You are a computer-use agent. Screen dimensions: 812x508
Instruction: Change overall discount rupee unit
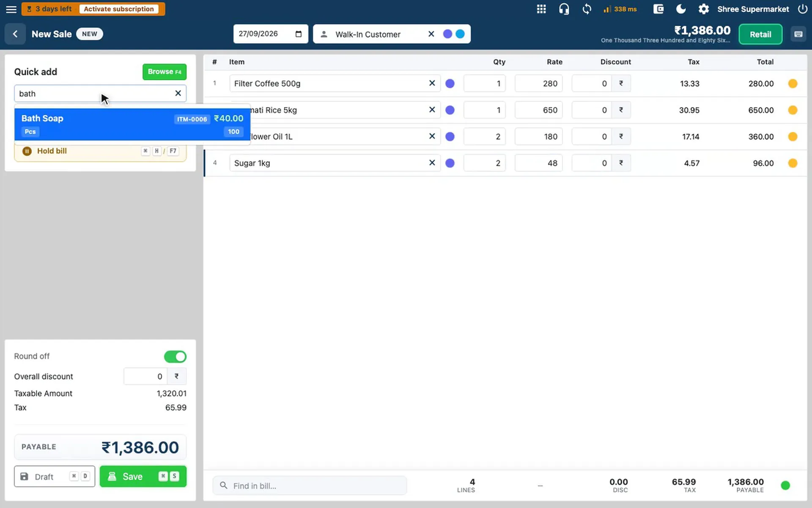177,376
